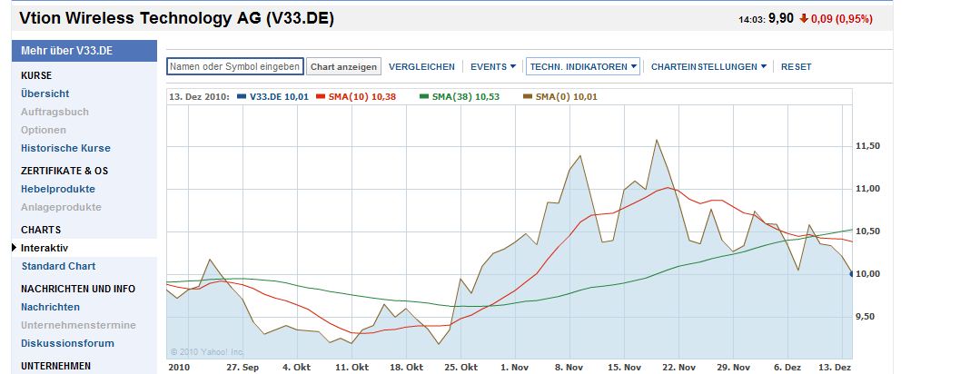Click the 15. Nov x-axis label
The height and width of the screenshot is (374, 980).
pyautogui.click(x=624, y=367)
